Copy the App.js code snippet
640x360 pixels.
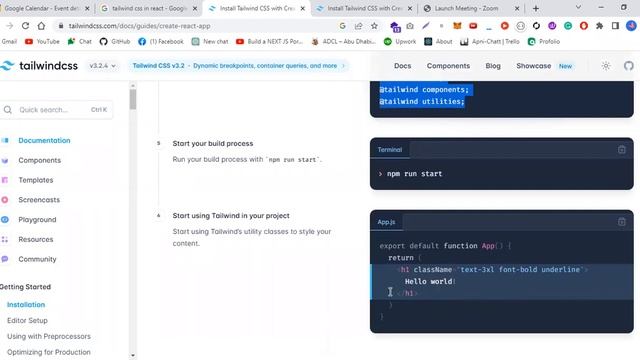click(x=622, y=222)
